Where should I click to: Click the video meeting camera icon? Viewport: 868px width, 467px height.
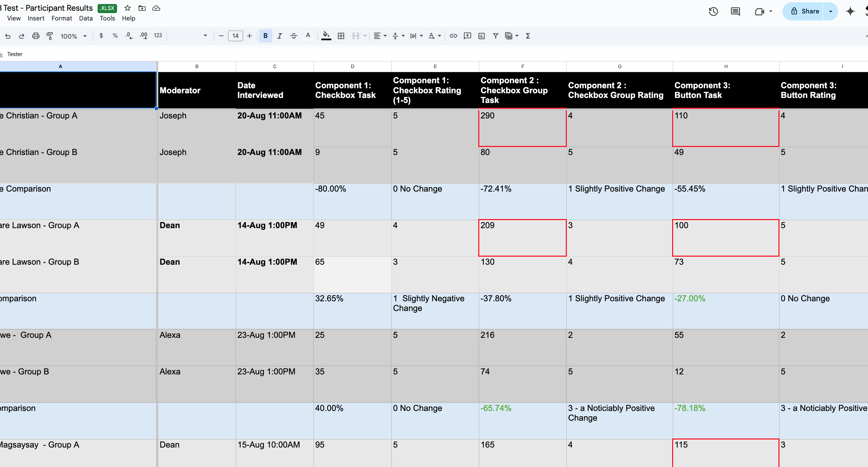(759, 11)
